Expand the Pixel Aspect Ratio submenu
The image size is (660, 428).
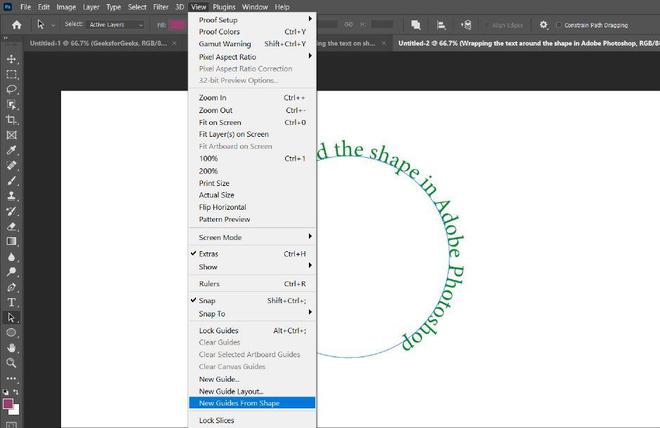[x=252, y=57]
